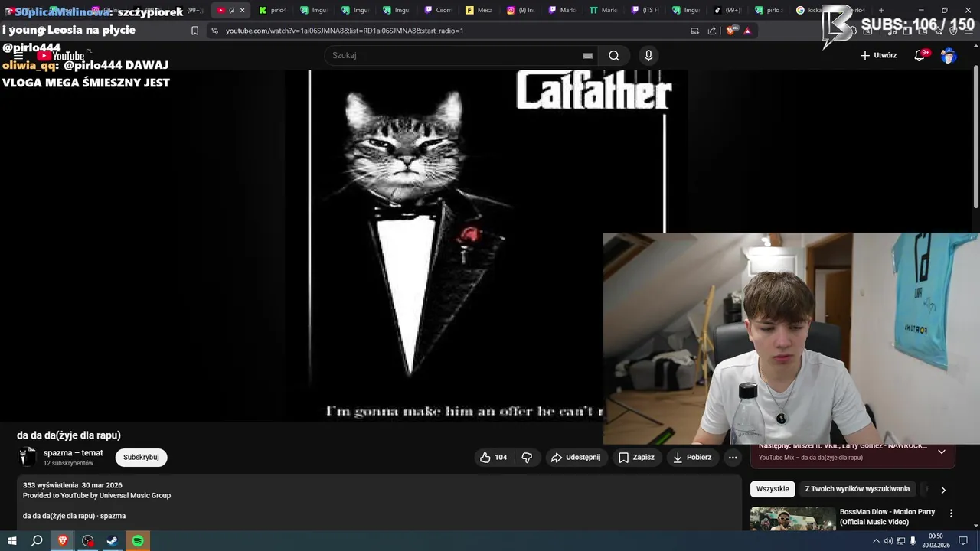Like the video with 104 likes
Viewport: 980px width, 551px height.
[493, 457]
